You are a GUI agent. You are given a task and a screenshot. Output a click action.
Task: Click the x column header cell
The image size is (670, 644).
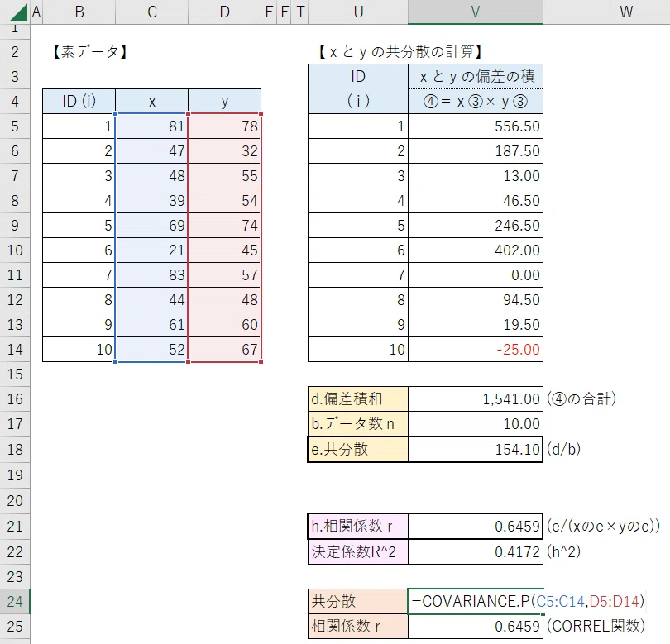pos(152,101)
